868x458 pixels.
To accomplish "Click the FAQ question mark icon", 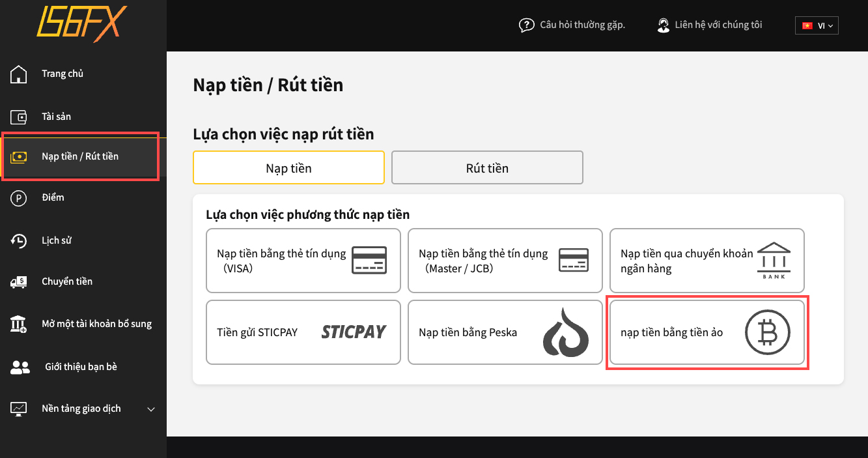I will [x=526, y=25].
